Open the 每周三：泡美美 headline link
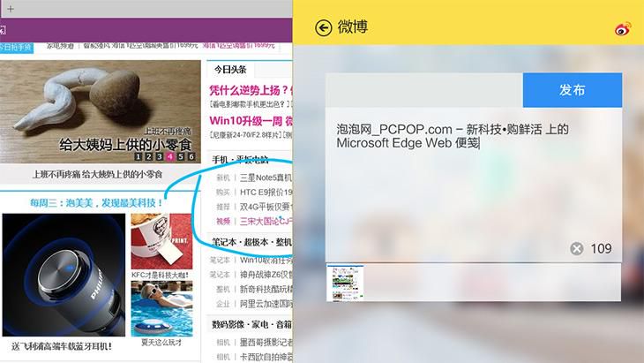 pyautogui.click(x=96, y=202)
